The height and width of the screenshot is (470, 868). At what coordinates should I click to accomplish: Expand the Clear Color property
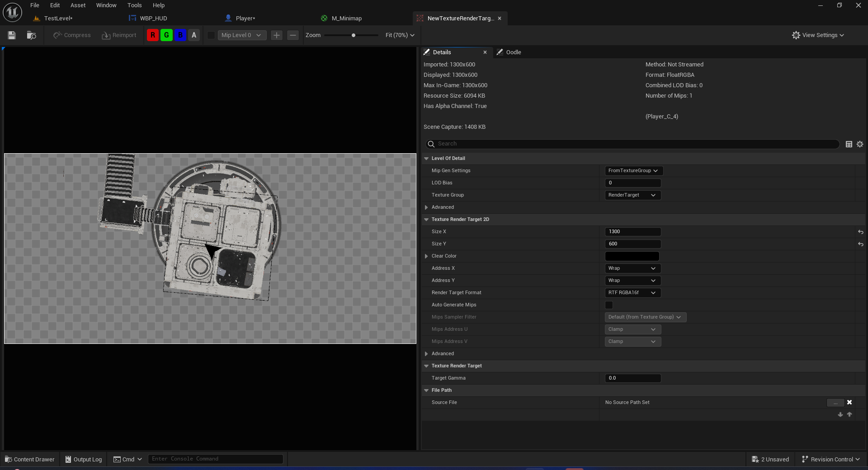pos(426,256)
